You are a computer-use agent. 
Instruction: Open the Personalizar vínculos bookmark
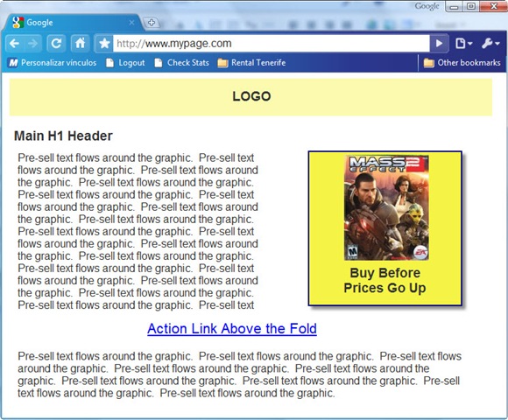point(53,63)
